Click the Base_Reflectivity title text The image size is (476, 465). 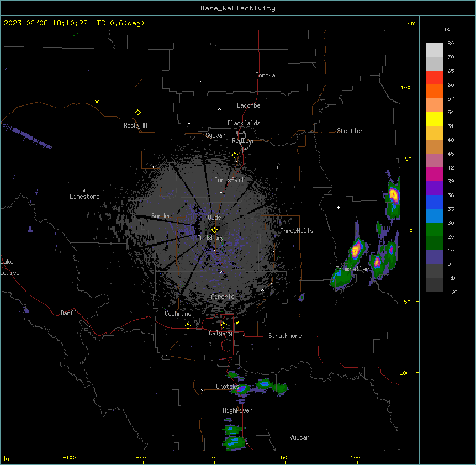[238, 8]
